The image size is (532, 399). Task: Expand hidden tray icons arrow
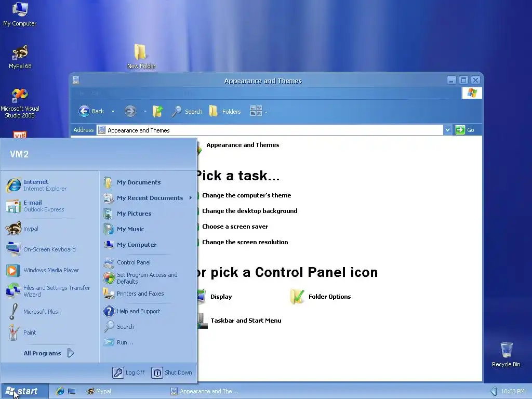click(x=494, y=391)
